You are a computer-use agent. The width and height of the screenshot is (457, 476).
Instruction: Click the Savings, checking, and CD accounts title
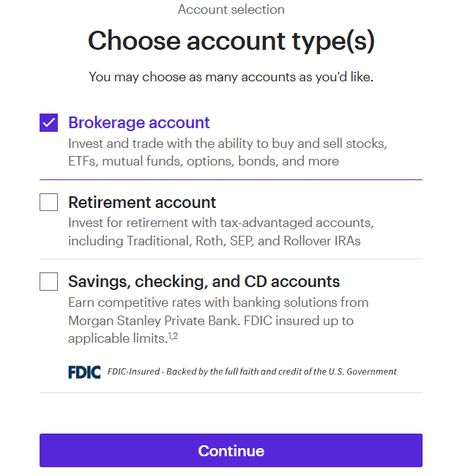pos(204,281)
